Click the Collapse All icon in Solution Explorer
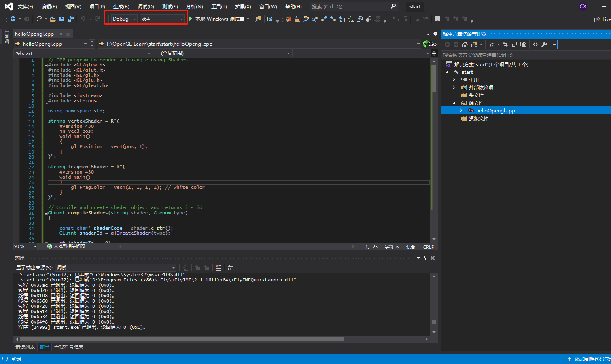This screenshot has height=364, width=611. pyautogui.click(x=514, y=44)
